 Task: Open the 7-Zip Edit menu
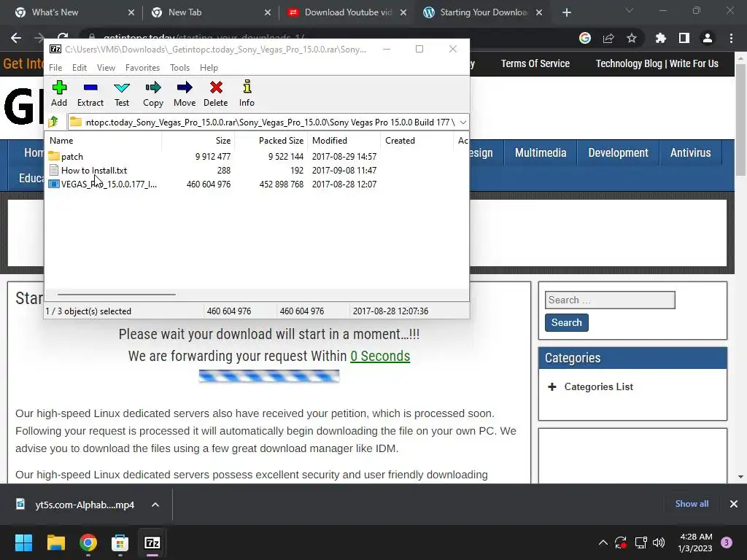[x=79, y=68]
